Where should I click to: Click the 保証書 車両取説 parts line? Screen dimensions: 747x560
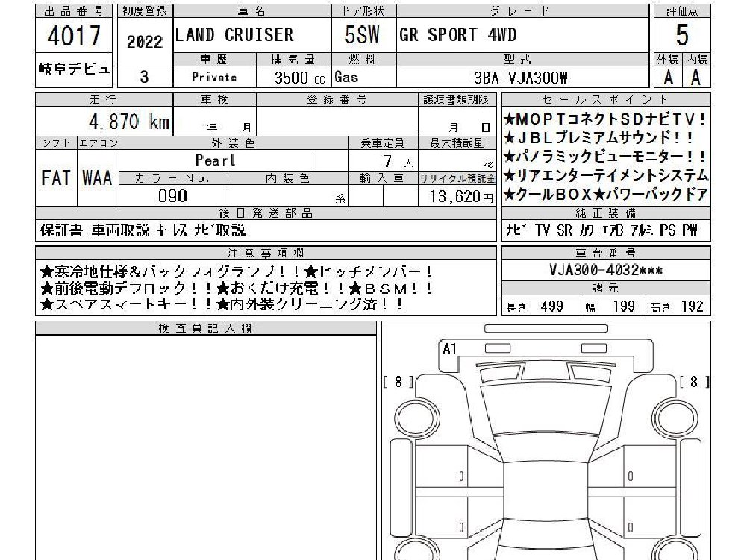(143, 230)
